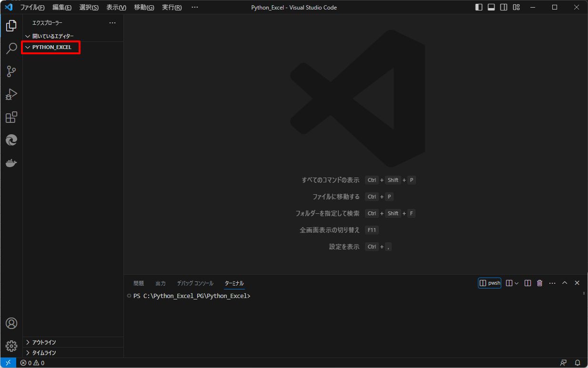Open the 選択(S) menu
588x368 pixels.
(89, 7)
